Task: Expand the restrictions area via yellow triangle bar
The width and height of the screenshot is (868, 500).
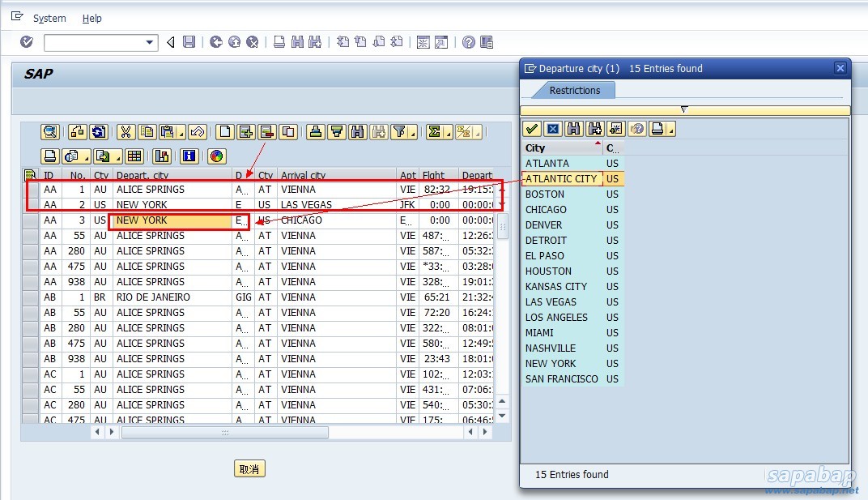Action: point(684,109)
